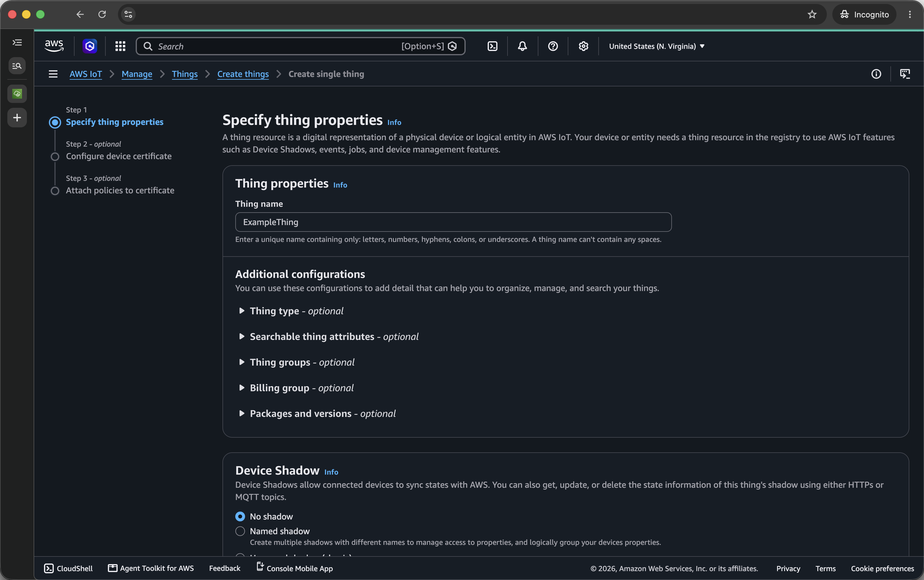Open the settings gear icon

click(583, 46)
